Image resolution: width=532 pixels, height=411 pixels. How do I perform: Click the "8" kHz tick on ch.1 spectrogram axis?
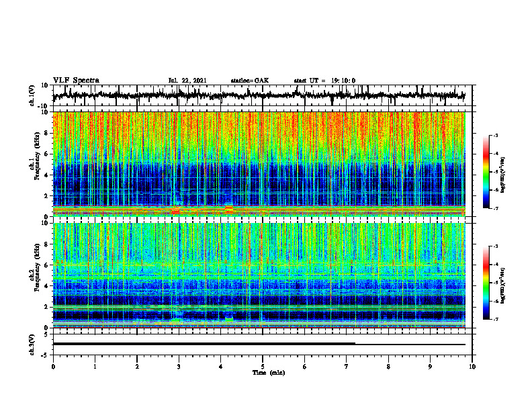47,133
